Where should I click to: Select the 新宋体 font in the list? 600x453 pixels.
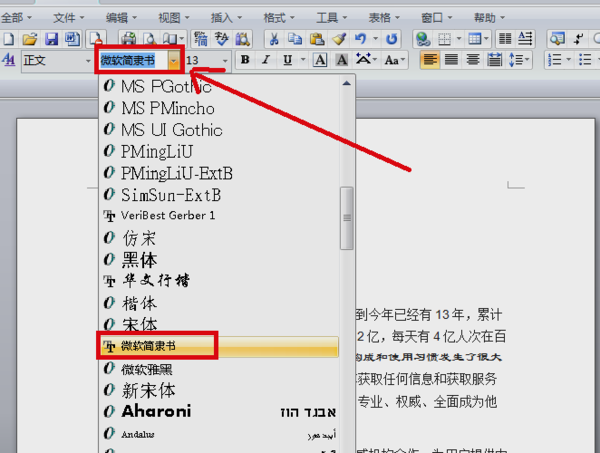point(219,391)
